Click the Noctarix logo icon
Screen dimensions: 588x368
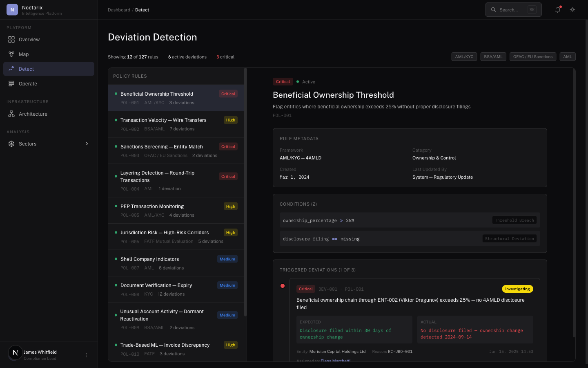pos(12,10)
